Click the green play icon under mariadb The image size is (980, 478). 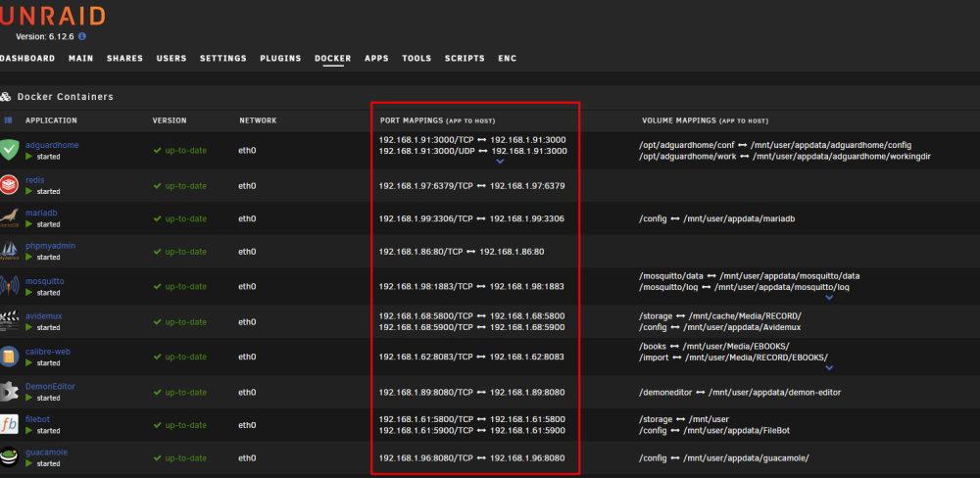(x=28, y=223)
